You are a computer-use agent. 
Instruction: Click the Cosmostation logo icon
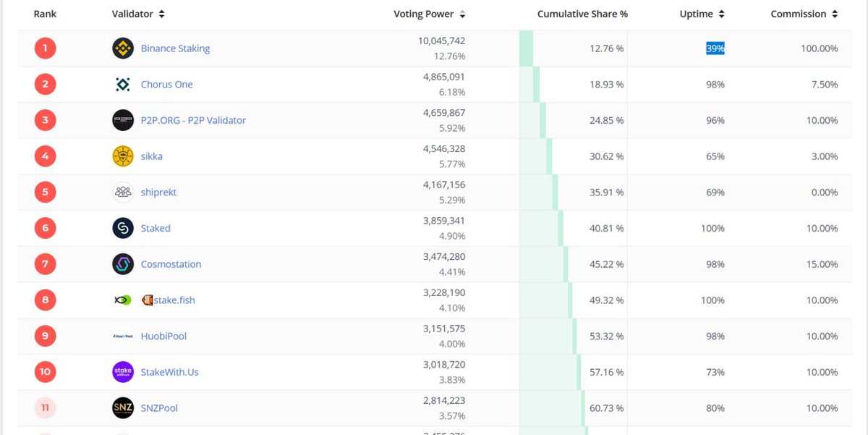pos(123,264)
